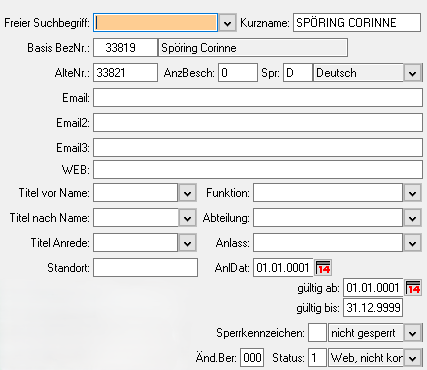Click the Titel nach Name input box
The height and width of the screenshot is (370, 427).
tap(135, 218)
